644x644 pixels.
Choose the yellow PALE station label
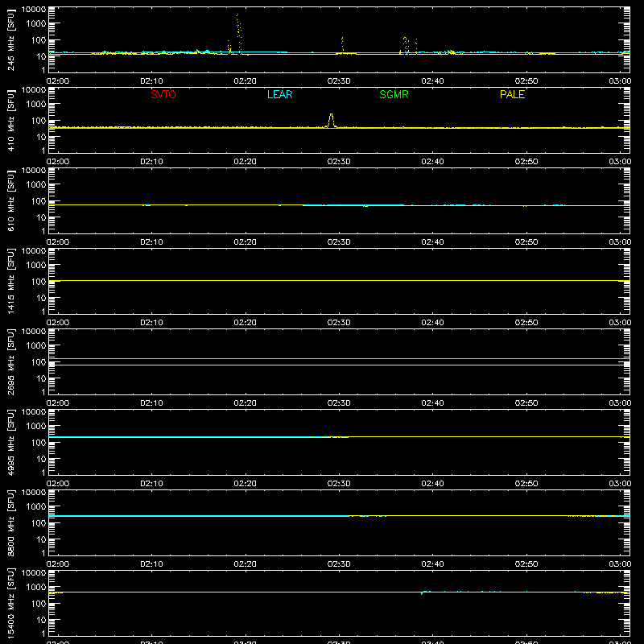point(512,94)
